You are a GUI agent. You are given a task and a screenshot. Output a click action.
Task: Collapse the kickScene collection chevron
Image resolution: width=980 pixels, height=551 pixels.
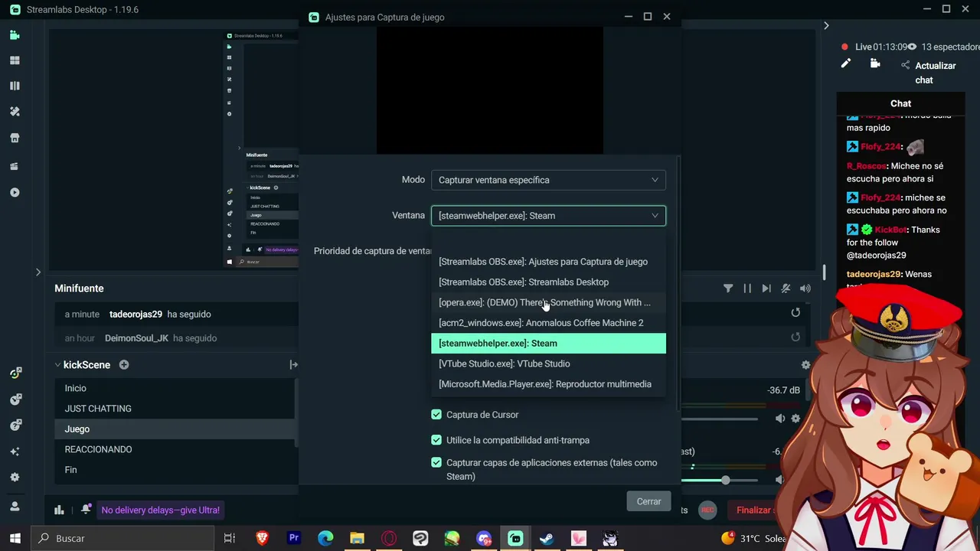(57, 365)
